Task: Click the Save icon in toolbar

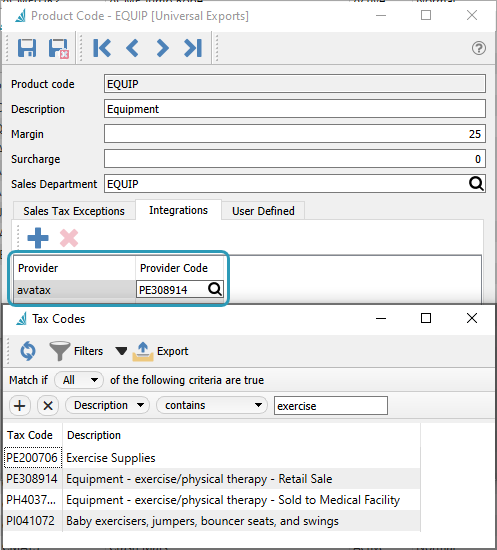Action: click(27, 48)
